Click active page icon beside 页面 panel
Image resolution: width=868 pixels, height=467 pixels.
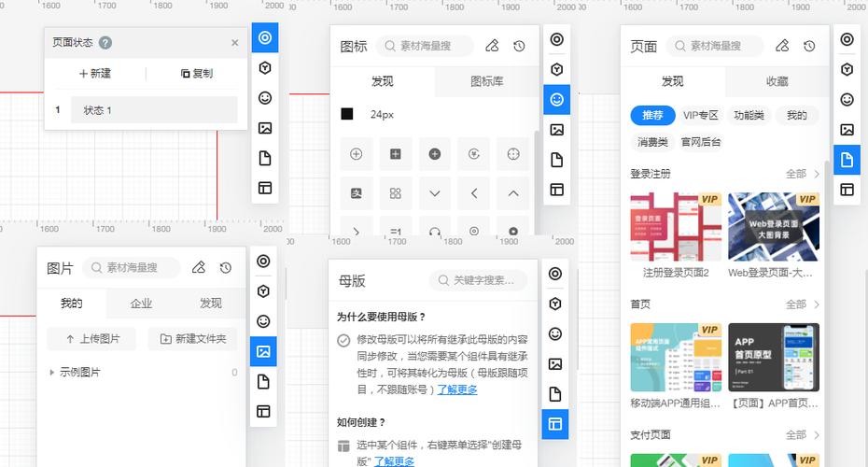(847, 160)
